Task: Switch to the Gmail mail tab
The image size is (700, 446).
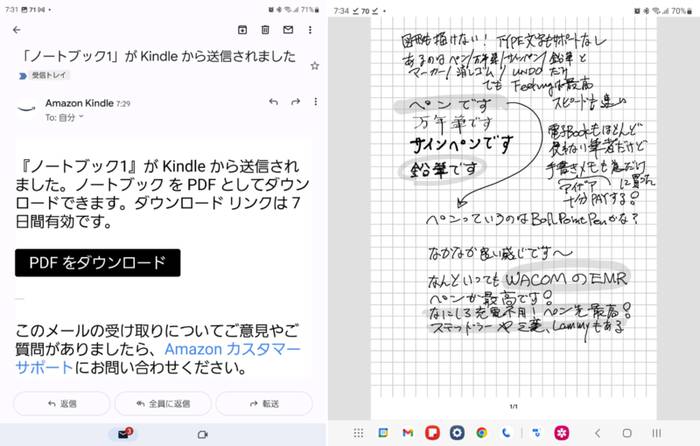Action: (124, 434)
